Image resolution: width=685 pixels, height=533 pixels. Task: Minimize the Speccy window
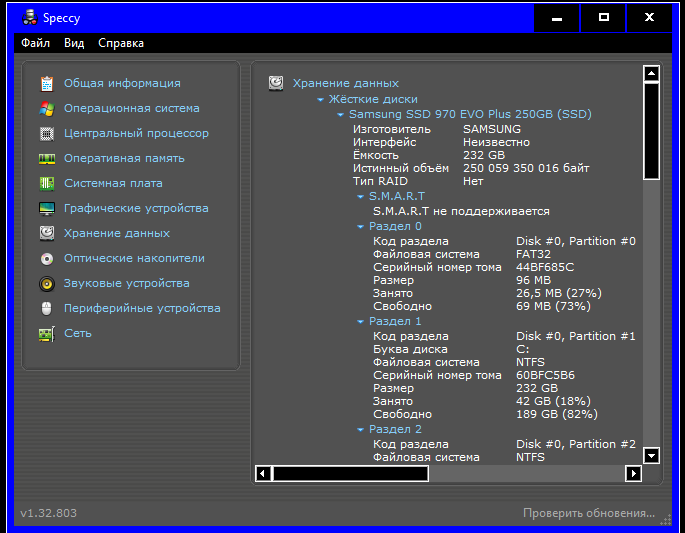click(x=557, y=18)
